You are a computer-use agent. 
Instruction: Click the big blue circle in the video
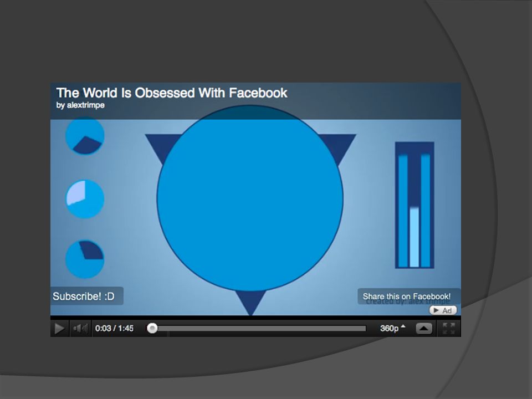pos(250,198)
